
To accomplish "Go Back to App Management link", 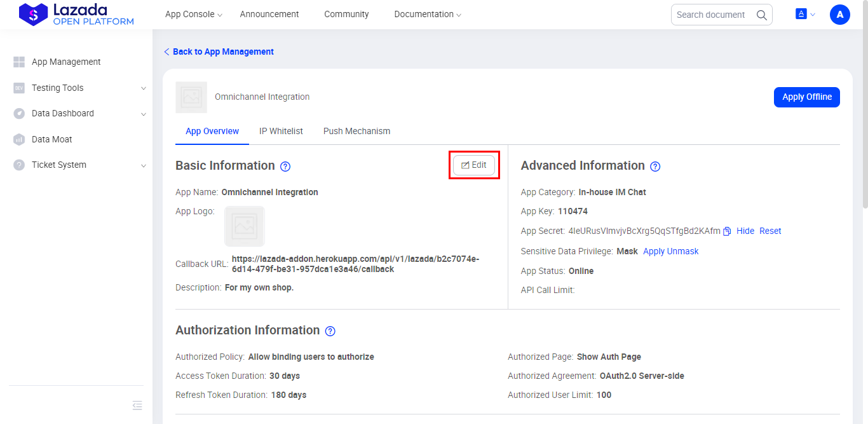I will [x=219, y=51].
